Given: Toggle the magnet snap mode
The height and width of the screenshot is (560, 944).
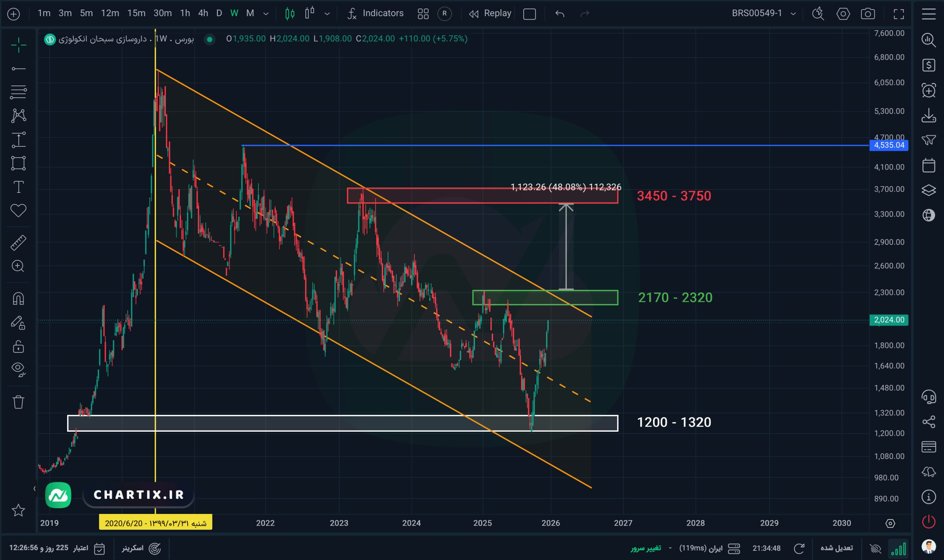Looking at the screenshot, I should click(x=18, y=299).
